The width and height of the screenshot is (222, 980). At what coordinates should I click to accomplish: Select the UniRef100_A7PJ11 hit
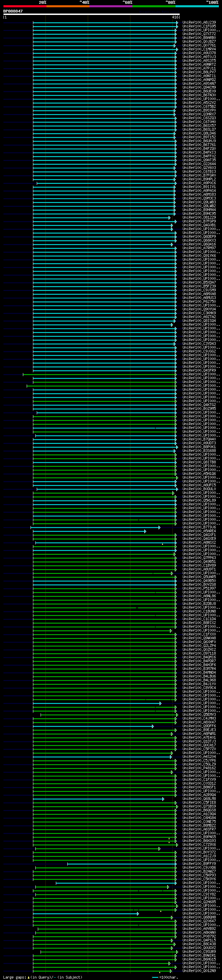tap(199, 68)
